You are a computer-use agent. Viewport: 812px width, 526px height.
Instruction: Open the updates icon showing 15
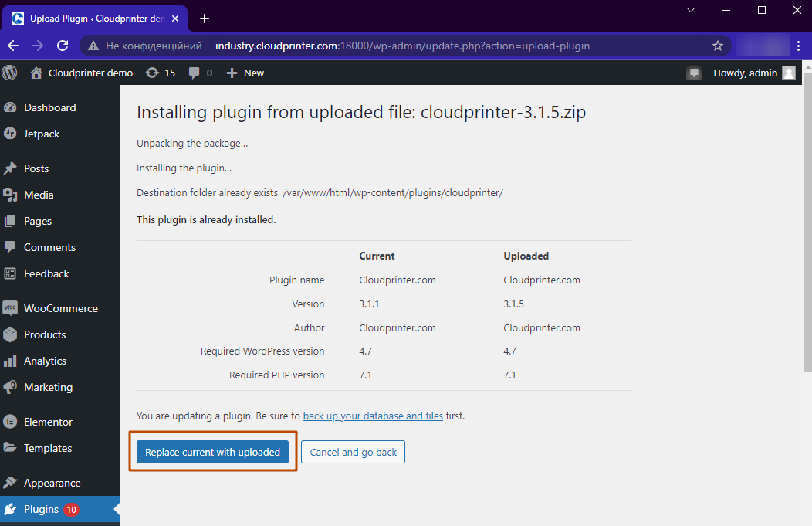152,73
